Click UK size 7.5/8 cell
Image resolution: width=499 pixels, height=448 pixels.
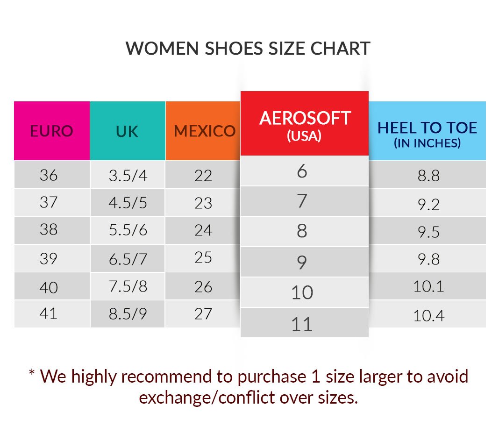[128, 286]
